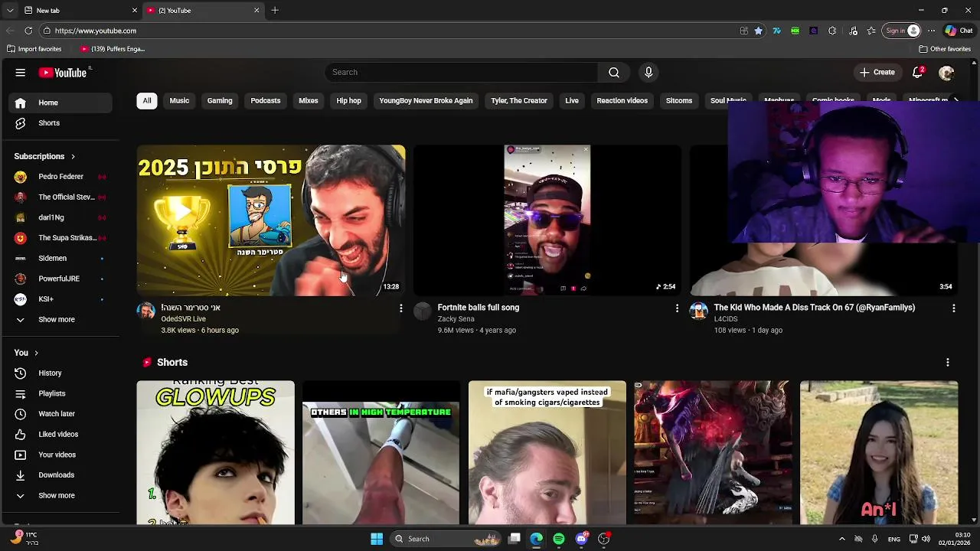Click the browser address bar URL
980x551 pixels.
click(96, 31)
